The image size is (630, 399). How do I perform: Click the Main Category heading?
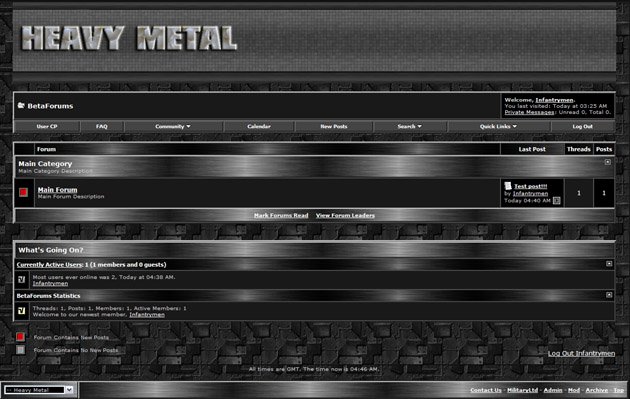(x=45, y=164)
